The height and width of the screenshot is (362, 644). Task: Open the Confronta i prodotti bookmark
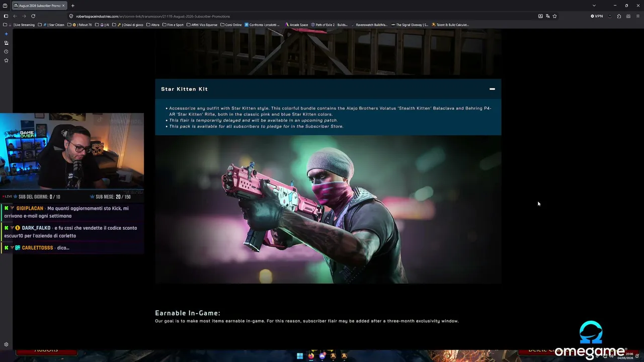(x=262, y=25)
